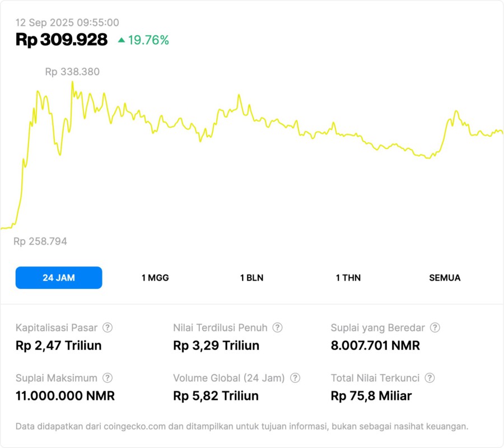Click the Rp 2,47 Triliun market cap value

(x=59, y=346)
